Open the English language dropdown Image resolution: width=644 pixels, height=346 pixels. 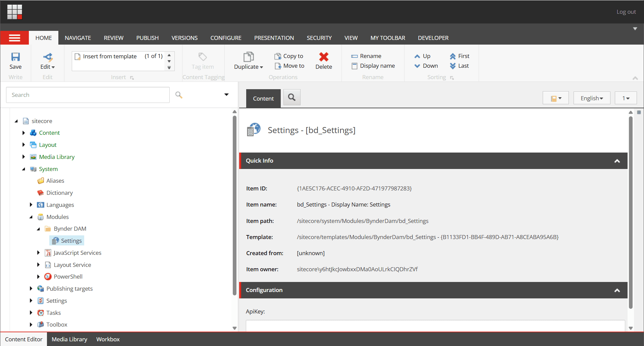[591, 98]
